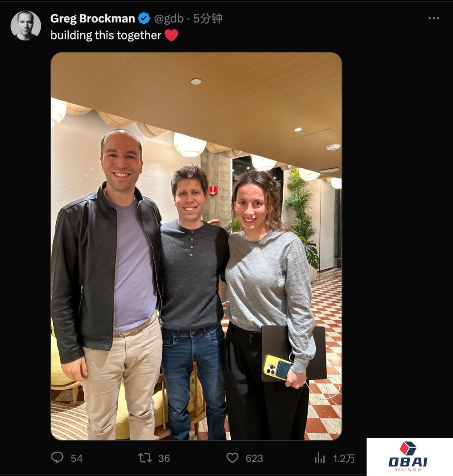The image size is (453, 476).
Task: Click the retweet count 36
Action: (x=164, y=458)
